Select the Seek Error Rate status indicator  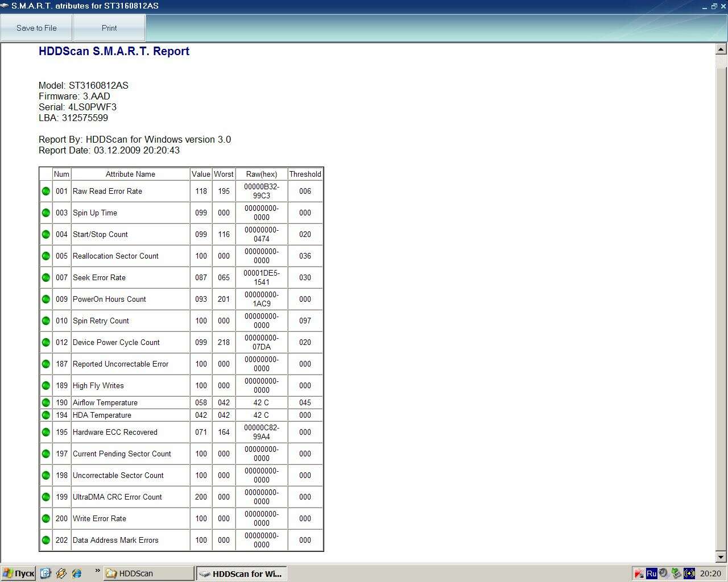coord(46,277)
